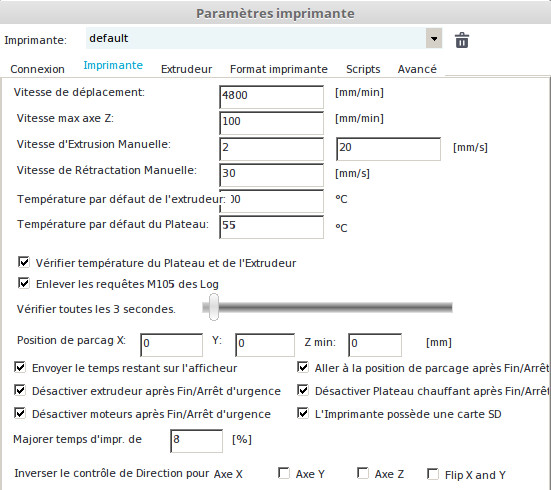Select the Position de parcage X field
Screen dimensions: 551x490
[171, 344]
